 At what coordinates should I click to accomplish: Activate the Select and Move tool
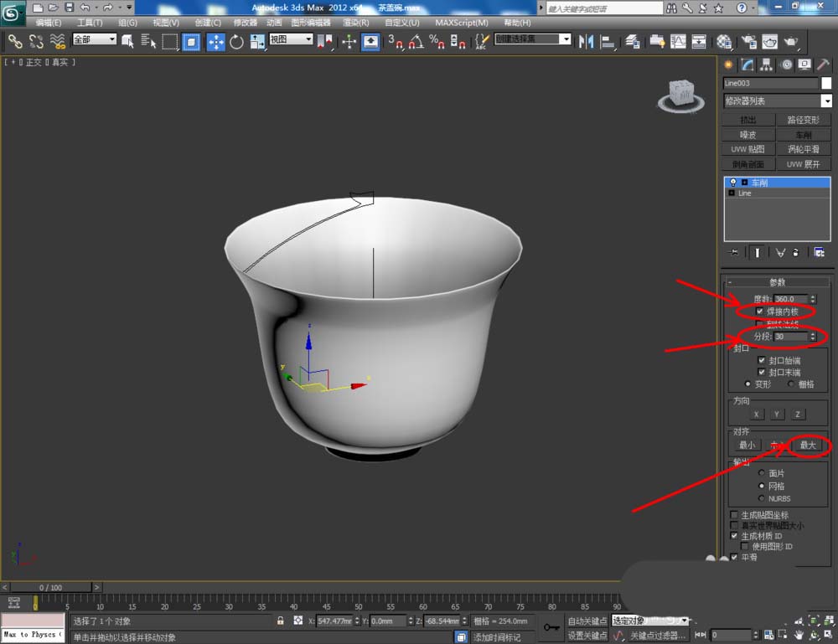[215, 42]
